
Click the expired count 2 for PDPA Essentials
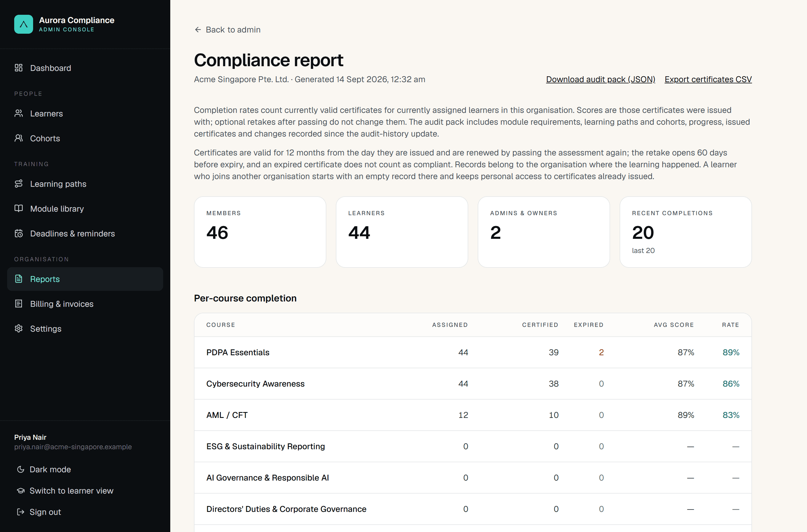(601, 352)
